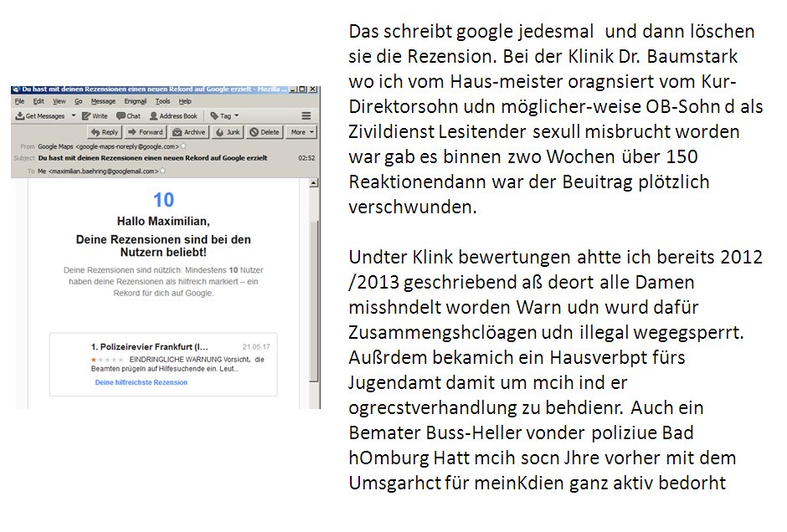Click the "Hallo Maximilian," greeting
The height and width of the screenshot is (532, 787).
click(x=163, y=221)
